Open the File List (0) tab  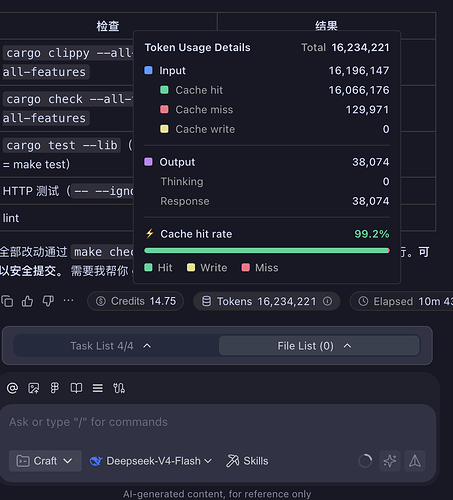(x=319, y=346)
